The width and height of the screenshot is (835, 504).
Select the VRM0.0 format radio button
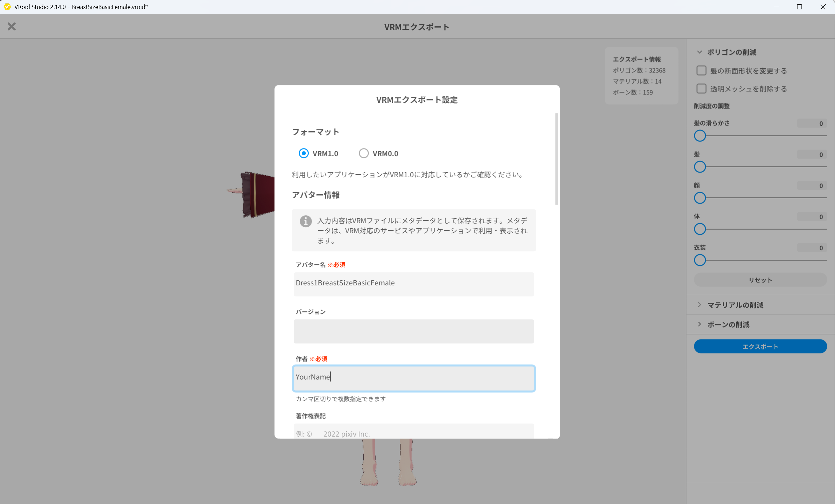pos(364,154)
